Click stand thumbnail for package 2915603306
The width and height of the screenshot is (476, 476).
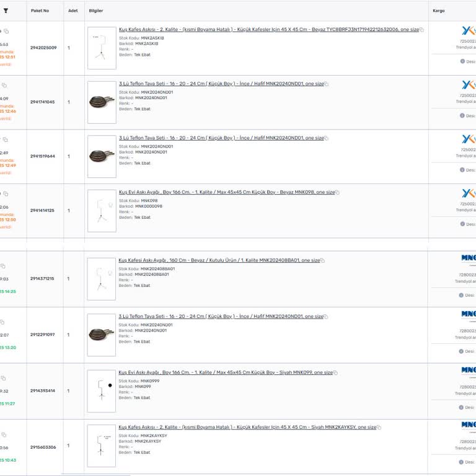102,446
